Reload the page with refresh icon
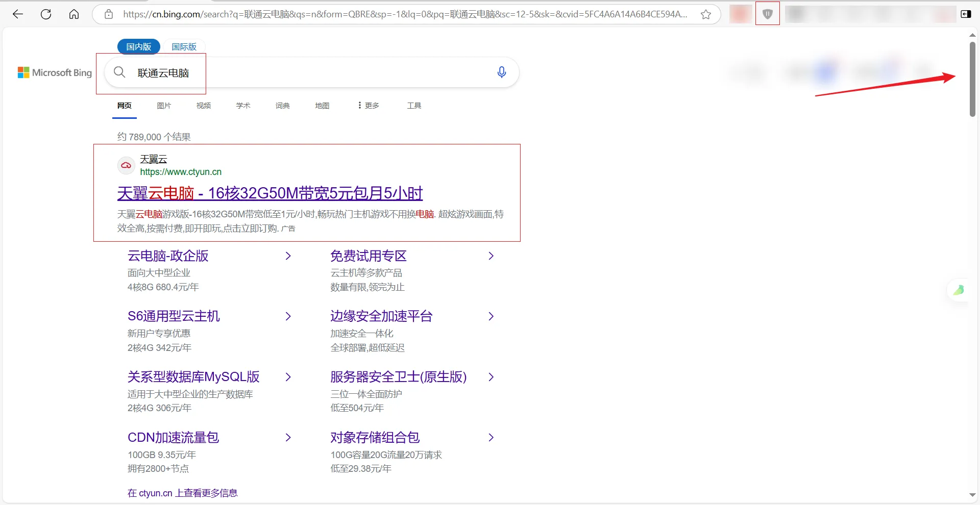The width and height of the screenshot is (980, 505). pyautogui.click(x=46, y=14)
